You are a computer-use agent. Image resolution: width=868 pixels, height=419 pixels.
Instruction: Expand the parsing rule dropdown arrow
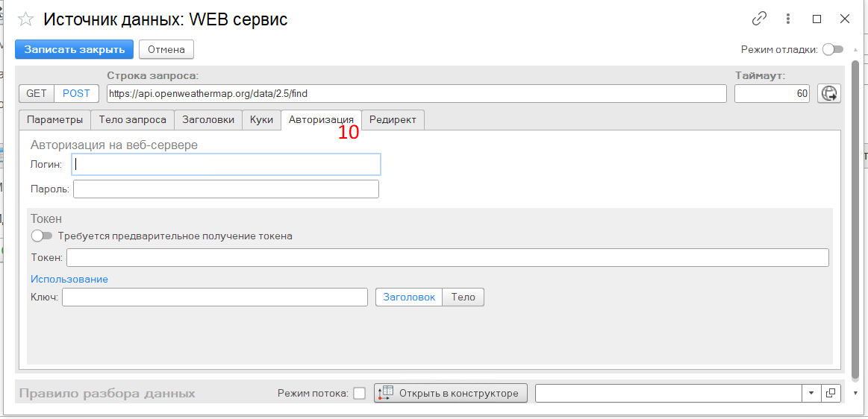tap(811, 393)
